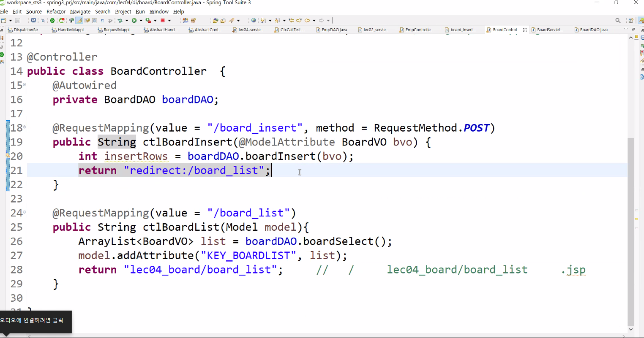Toggle Mark Occurrences highlighter
The image size is (644, 338).
click(79, 20)
